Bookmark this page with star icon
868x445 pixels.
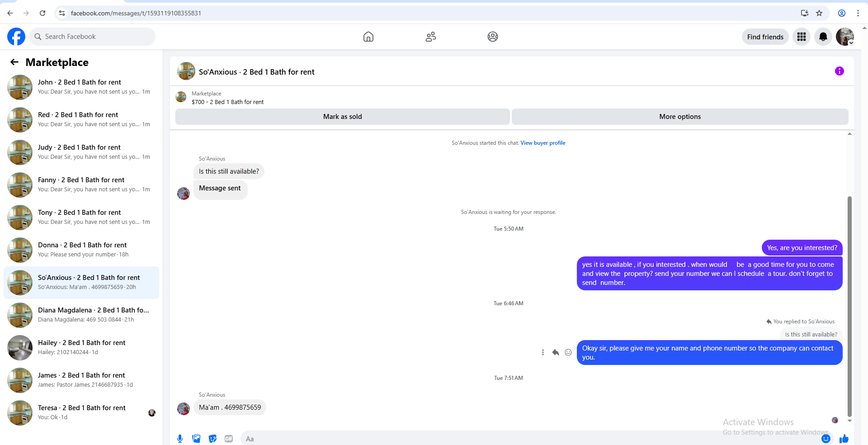pyautogui.click(x=819, y=13)
